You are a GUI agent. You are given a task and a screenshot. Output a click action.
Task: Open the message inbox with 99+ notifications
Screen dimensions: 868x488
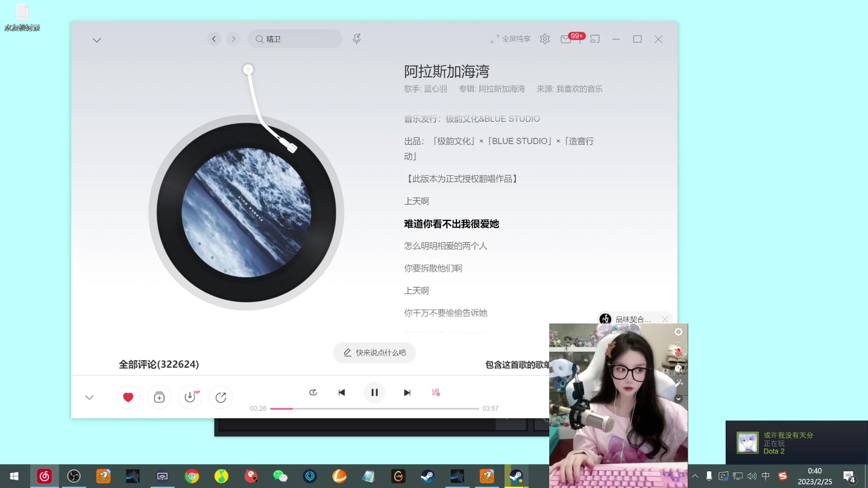coord(566,39)
